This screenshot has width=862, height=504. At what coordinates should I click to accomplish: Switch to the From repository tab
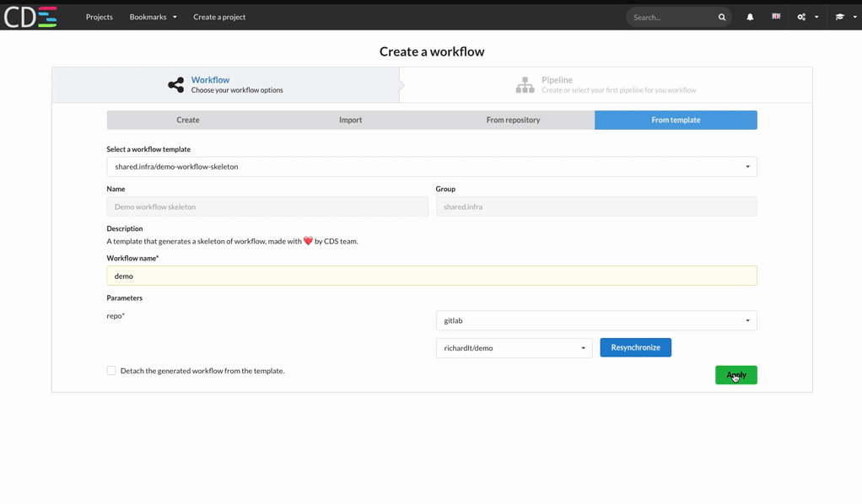point(513,120)
